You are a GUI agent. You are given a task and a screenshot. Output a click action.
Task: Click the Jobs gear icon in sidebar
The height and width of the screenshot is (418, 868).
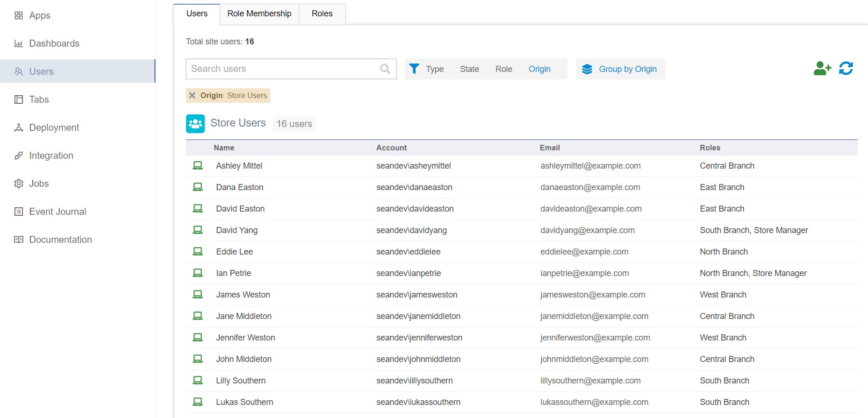pyautogui.click(x=19, y=184)
